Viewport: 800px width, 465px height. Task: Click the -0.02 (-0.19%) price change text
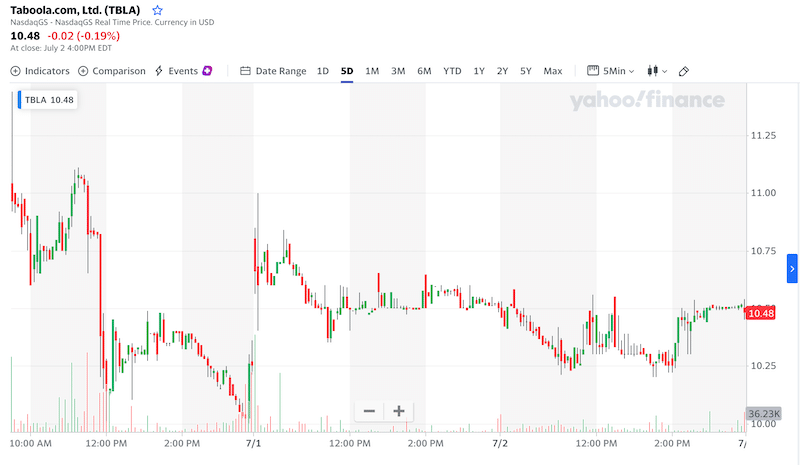click(84, 36)
